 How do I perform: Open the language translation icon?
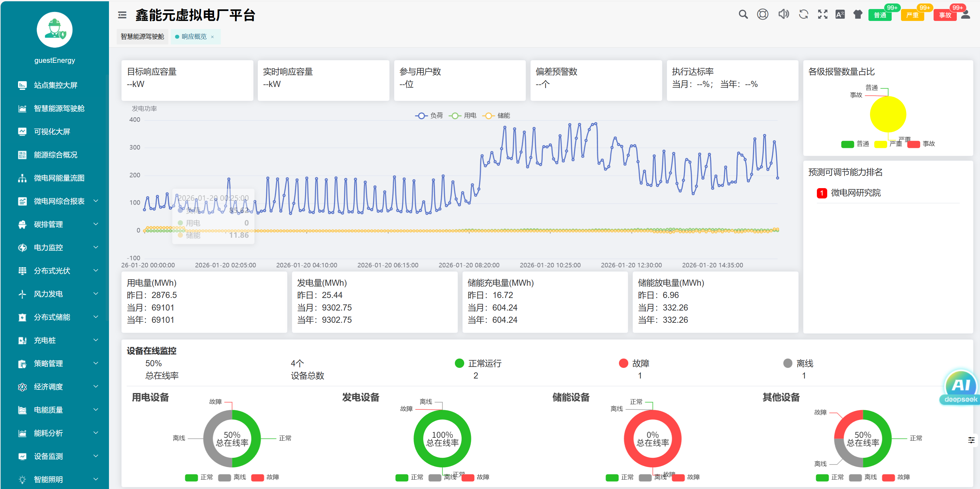(840, 14)
